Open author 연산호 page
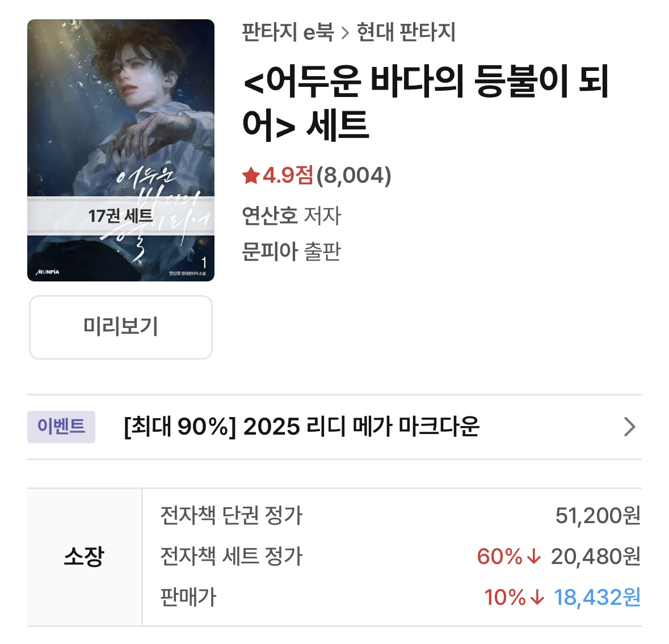 click(x=270, y=216)
